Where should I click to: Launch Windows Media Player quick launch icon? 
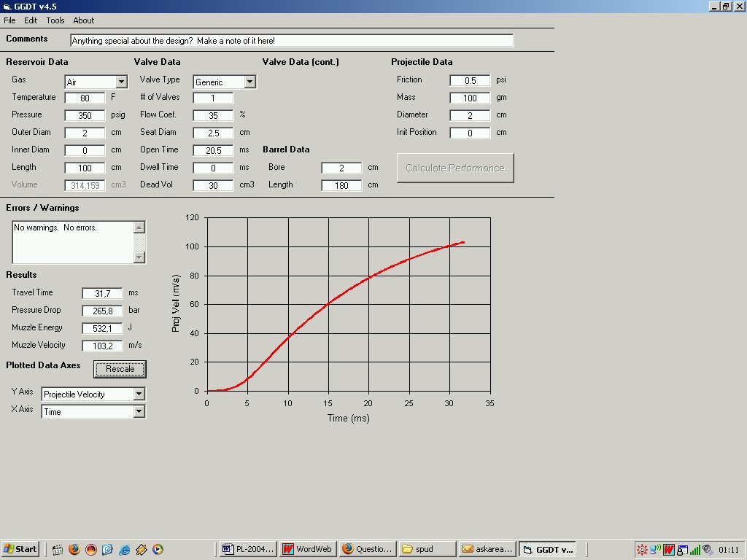coord(158,549)
